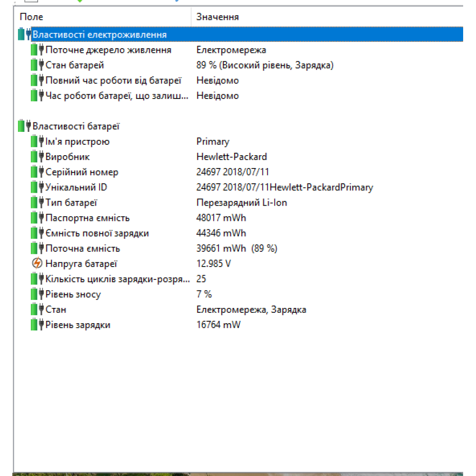Click battery icon beside Унікальний ID
The height and width of the screenshot is (476, 476).
pos(37,187)
